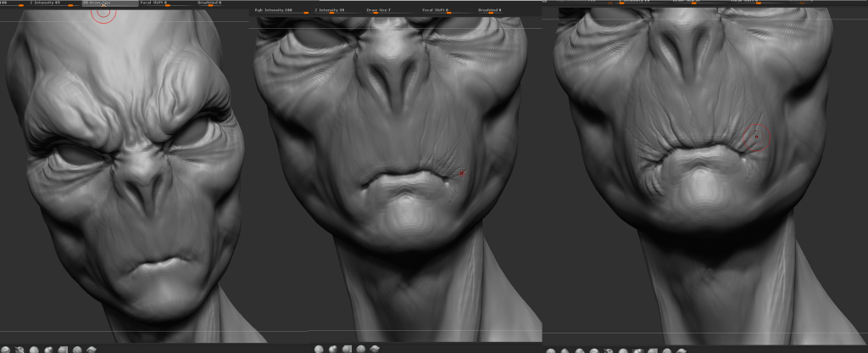Select second brush icon under middle viewport
Image resolution: width=868 pixels, height=353 pixels.
(x=332, y=349)
